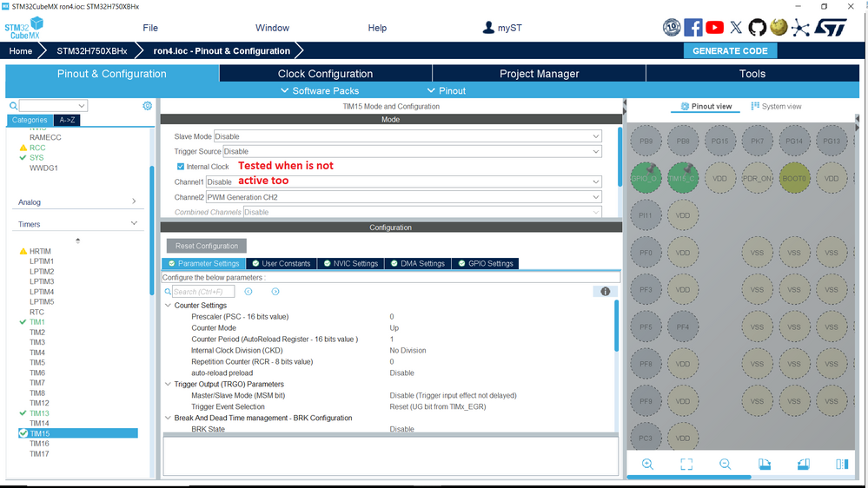Screen dimensions: 868x488
Task: Open the category search combo box
Action: click(x=53, y=106)
